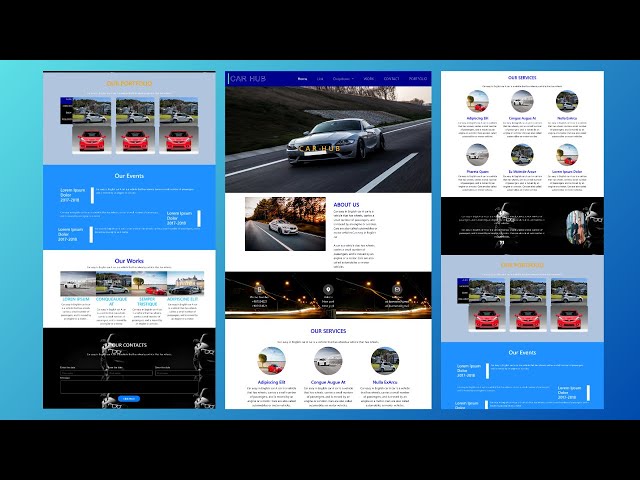The width and height of the screenshot is (640, 480).
Task: Click the ABOUT US heading
Action: click(347, 205)
